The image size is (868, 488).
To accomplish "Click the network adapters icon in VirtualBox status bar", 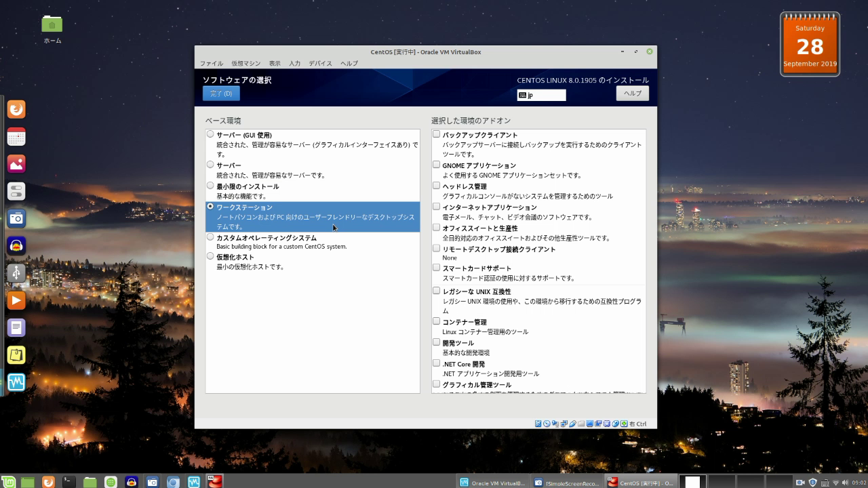I will (564, 424).
